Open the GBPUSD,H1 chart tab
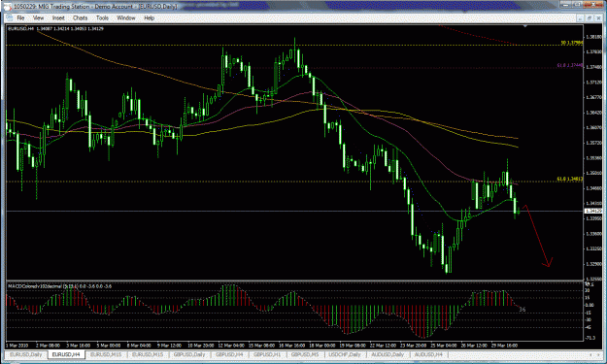Viewport: 607px width, 364px height. click(267, 354)
